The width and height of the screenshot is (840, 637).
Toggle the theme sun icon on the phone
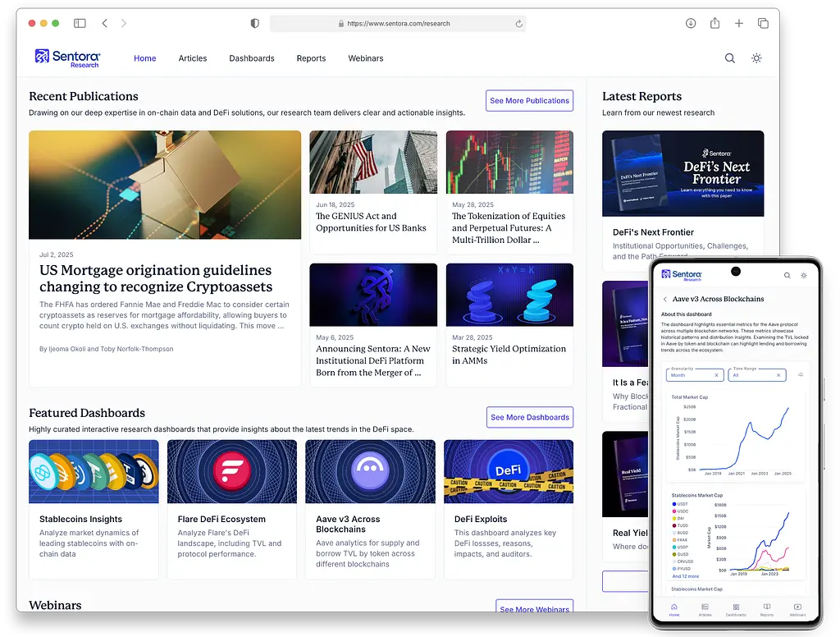click(x=804, y=275)
